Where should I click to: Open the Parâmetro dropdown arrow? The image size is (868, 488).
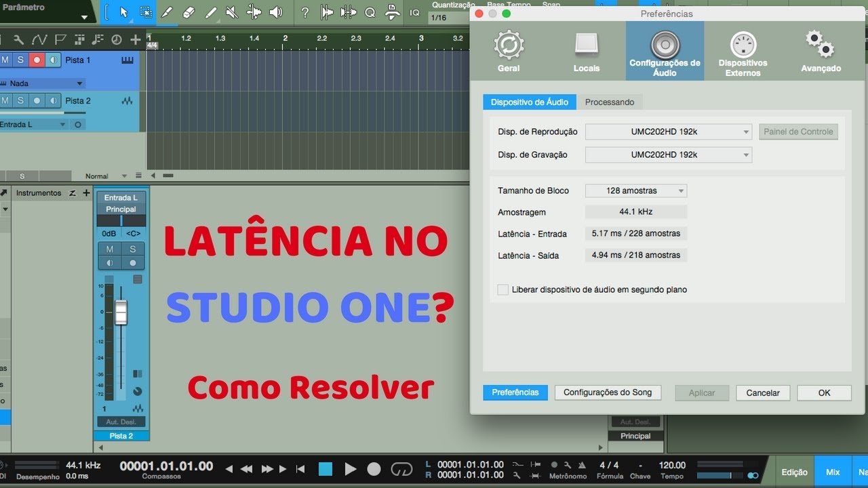pyautogui.click(x=84, y=17)
